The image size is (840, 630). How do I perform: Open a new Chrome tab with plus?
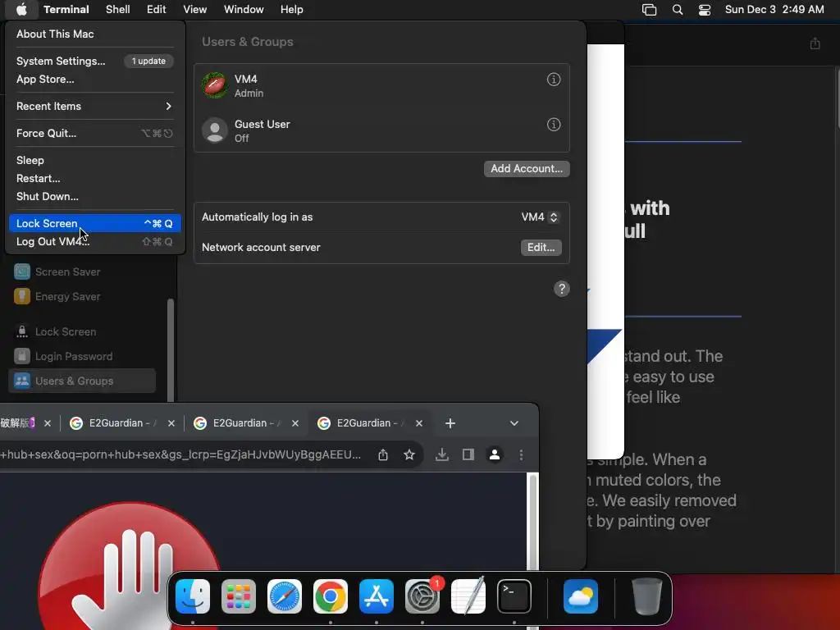[x=450, y=423]
